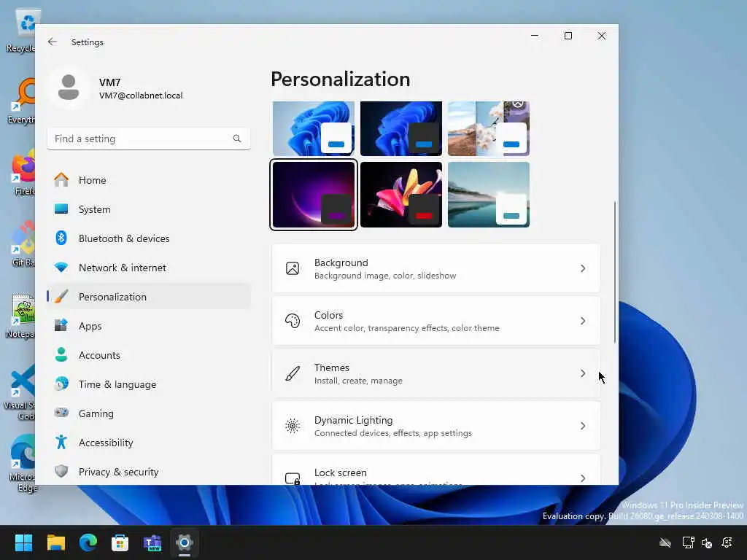Click the Gaming category label
The height and width of the screenshot is (560, 747).
click(96, 414)
